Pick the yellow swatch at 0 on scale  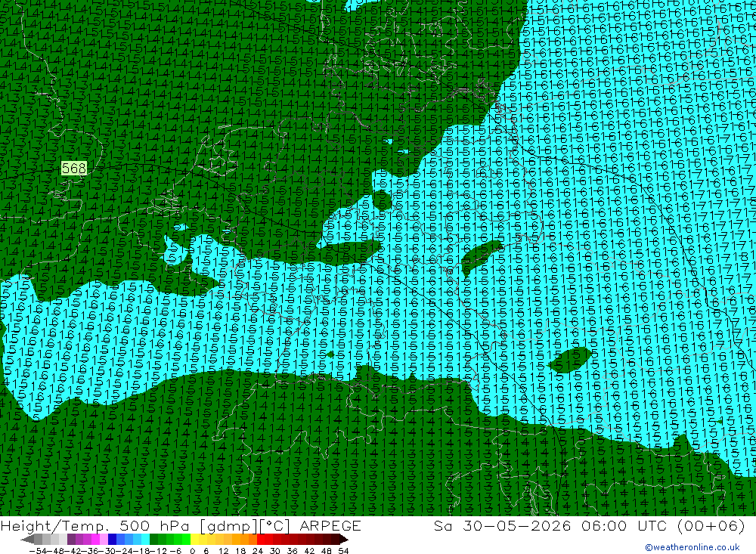(x=195, y=540)
